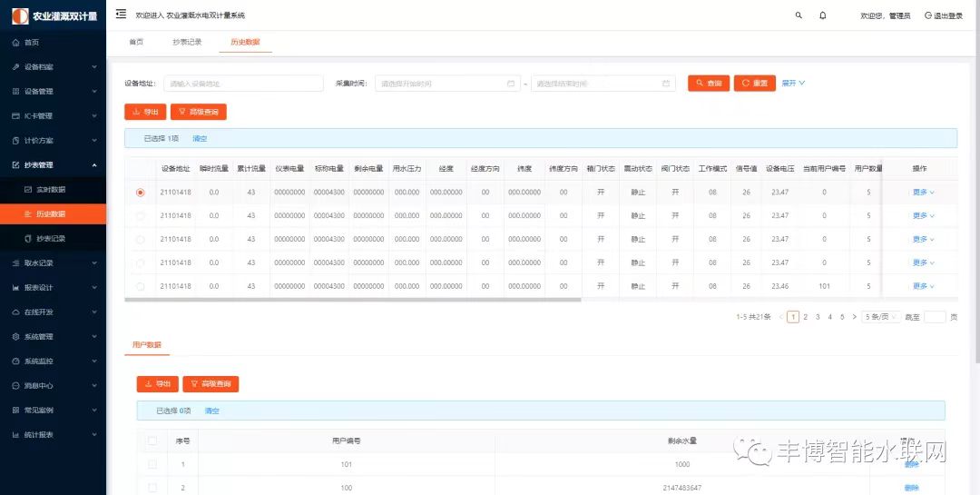Select the radio button in the first data row

140,193
